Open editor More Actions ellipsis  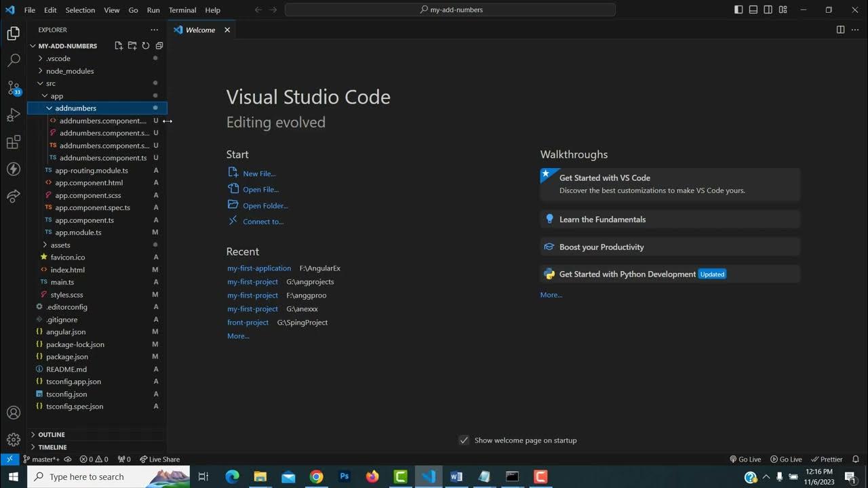coord(854,30)
